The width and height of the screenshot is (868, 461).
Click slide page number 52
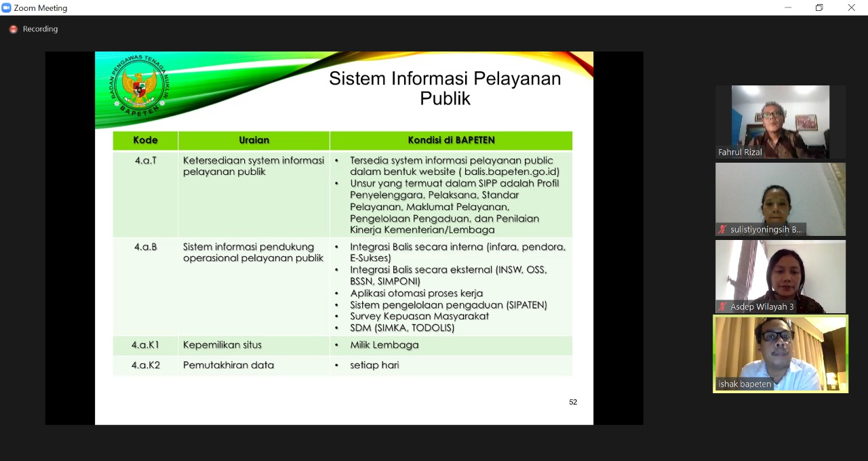pos(573,402)
